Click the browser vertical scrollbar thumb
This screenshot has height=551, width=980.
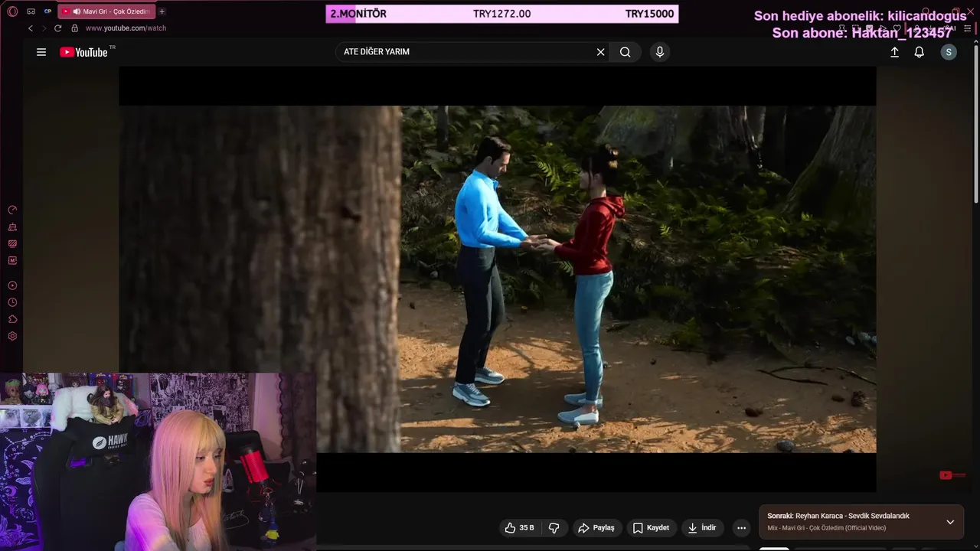click(976, 124)
